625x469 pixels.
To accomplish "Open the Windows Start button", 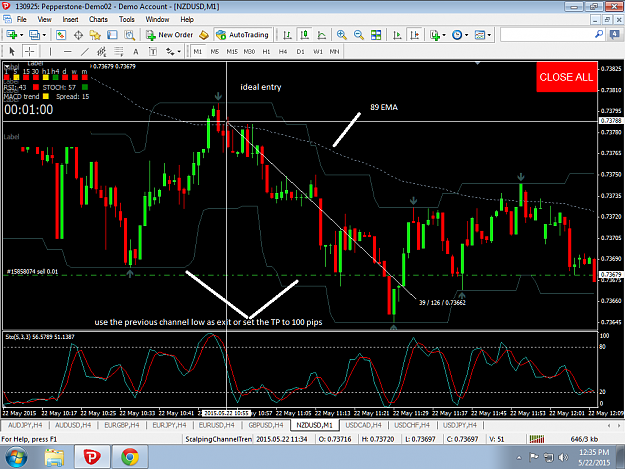I will (16, 457).
